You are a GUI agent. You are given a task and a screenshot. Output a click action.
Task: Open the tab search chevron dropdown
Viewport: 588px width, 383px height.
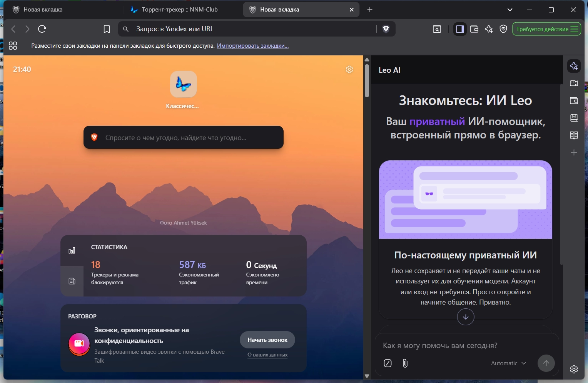click(510, 10)
